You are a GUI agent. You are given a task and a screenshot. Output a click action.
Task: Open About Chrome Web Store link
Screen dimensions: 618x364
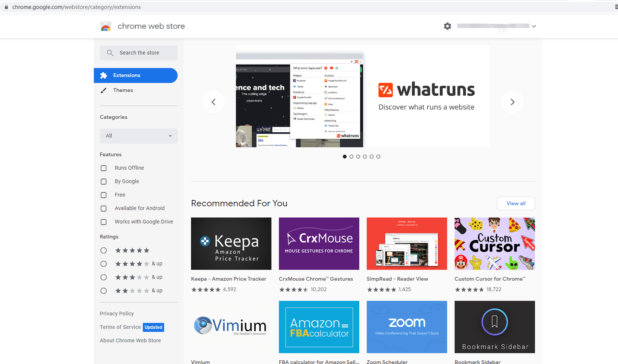point(130,340)
